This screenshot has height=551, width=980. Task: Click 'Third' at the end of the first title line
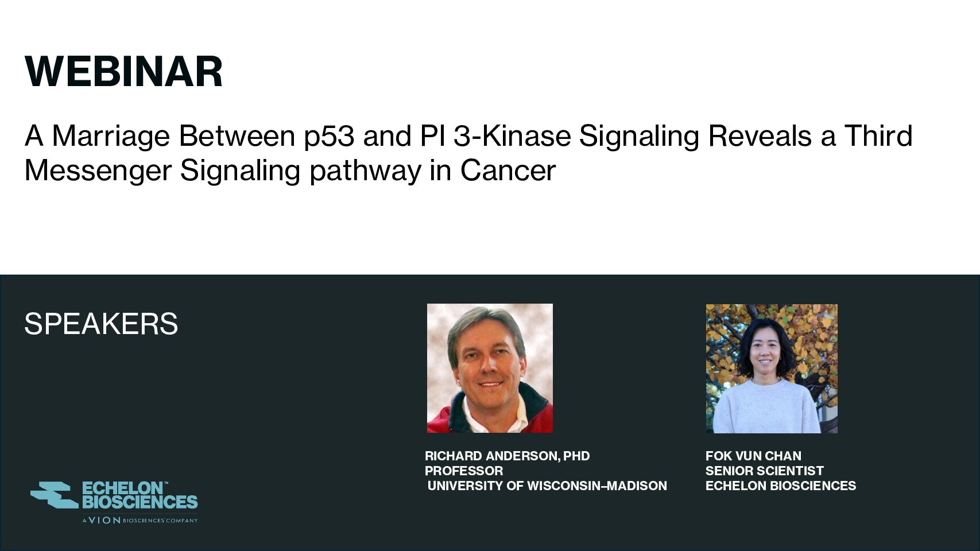coord(878,136)
